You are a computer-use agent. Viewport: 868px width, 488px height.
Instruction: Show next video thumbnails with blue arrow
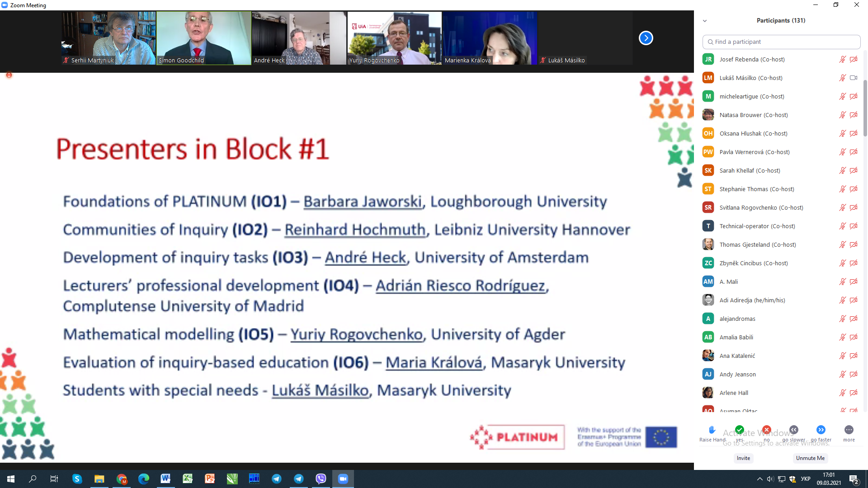(646, 38)
